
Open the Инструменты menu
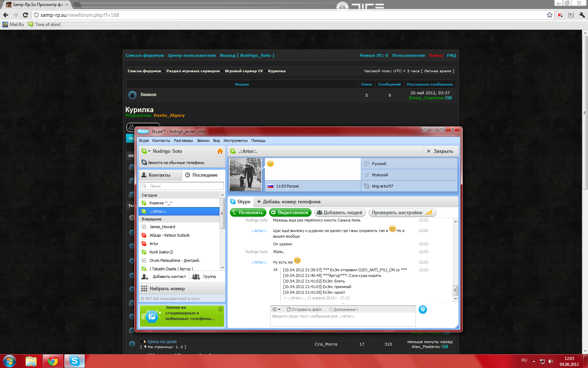(236, 141)
